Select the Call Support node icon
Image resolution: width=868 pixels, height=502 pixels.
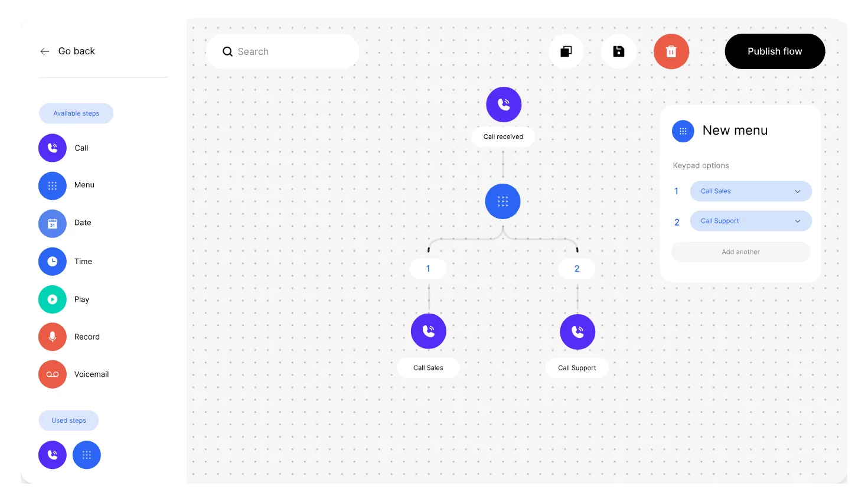point(577,332)
